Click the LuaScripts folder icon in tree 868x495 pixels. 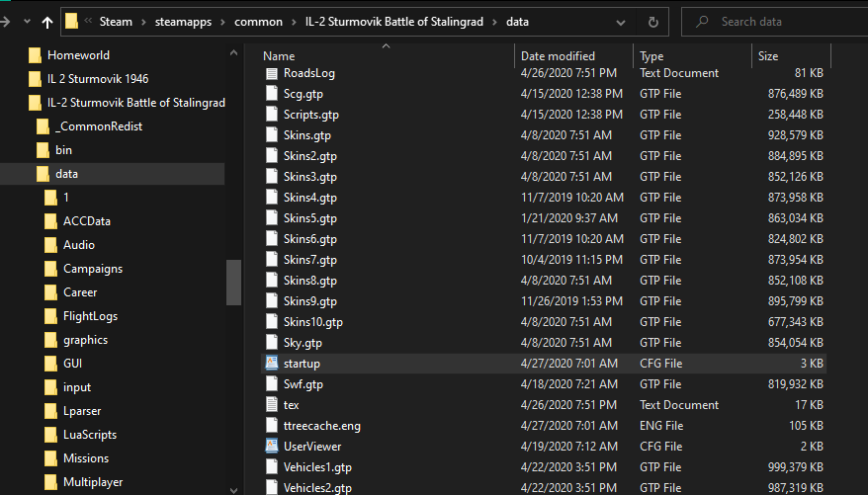50,435
